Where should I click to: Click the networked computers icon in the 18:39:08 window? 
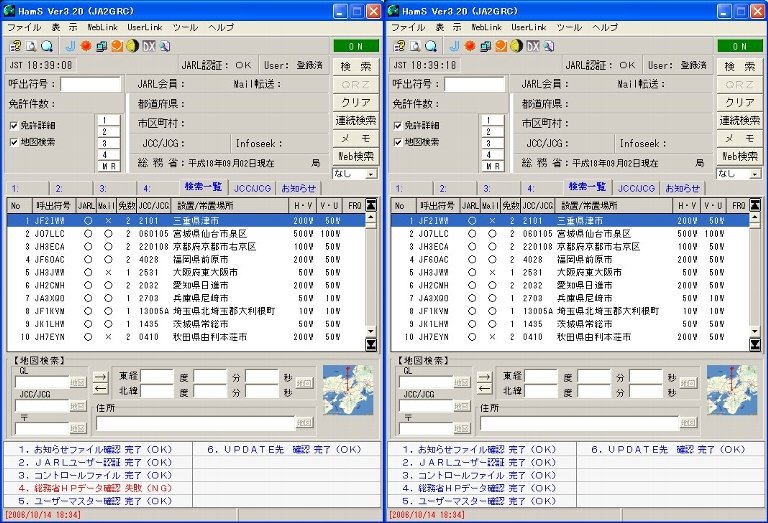click(102, 46)
